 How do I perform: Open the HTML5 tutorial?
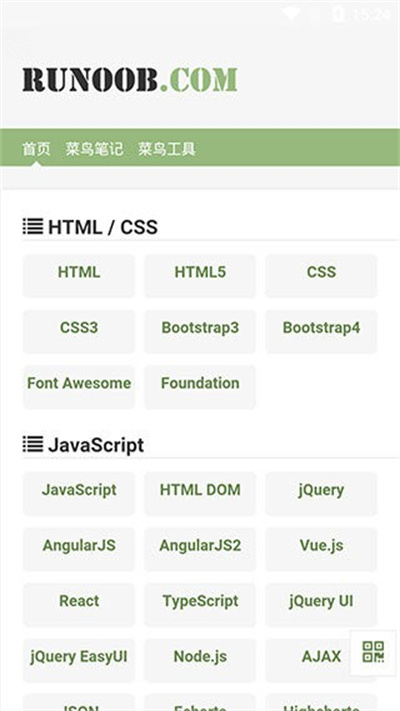200,276
